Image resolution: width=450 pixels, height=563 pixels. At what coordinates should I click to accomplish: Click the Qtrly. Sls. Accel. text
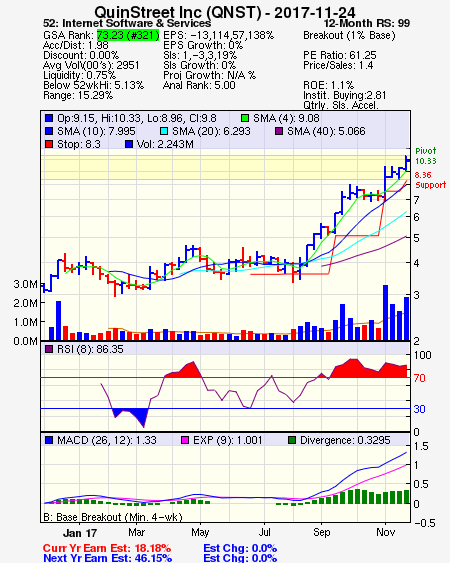pyautogui.click(x=341, y=105)
